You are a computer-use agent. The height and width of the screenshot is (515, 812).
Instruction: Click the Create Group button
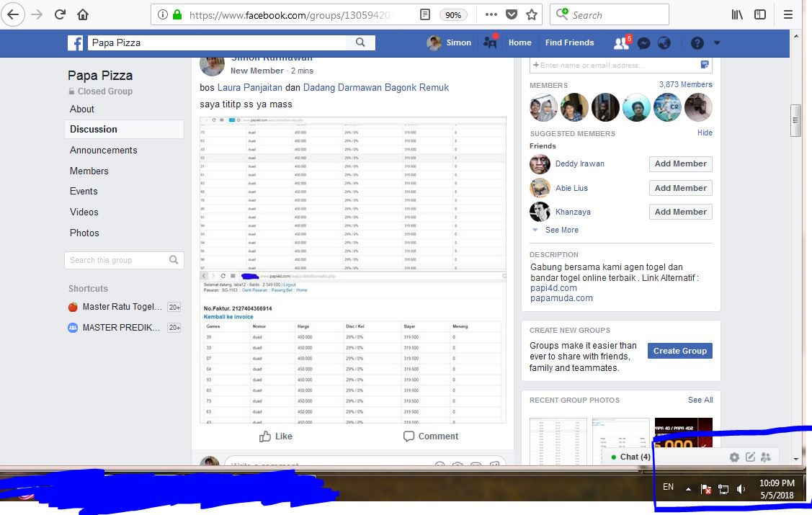[679, 351]
